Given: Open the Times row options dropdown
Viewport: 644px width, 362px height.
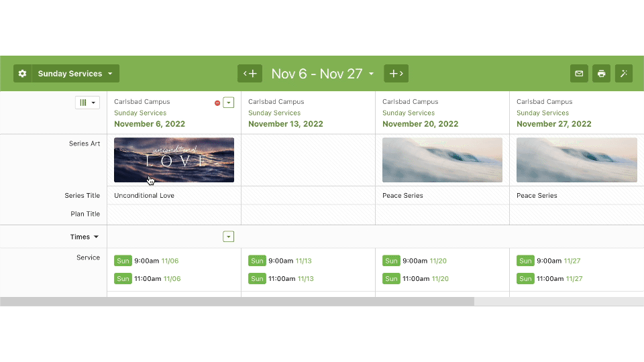Looking at the screenshot, I should pyautogui.click(x=229, y=237).
